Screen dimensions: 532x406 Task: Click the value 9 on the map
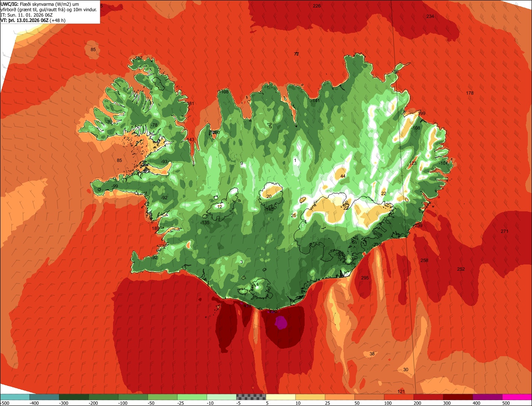coord(241,163)
